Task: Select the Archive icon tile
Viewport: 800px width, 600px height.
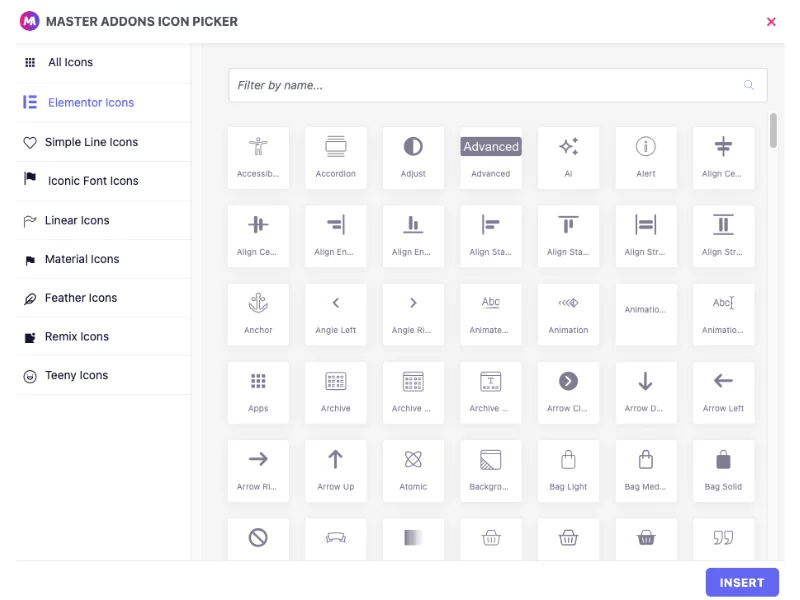Action: coord(336,393)
